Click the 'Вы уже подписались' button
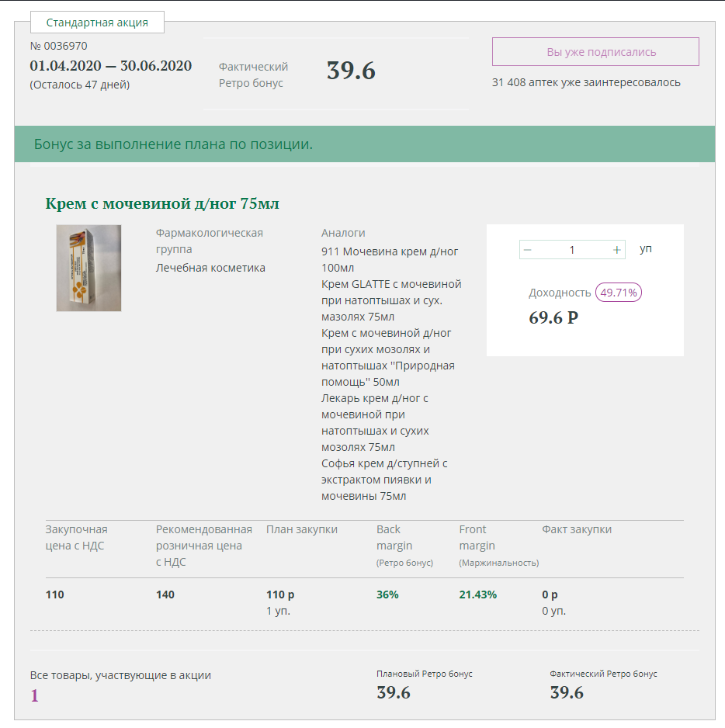 (x=595, y=52)
